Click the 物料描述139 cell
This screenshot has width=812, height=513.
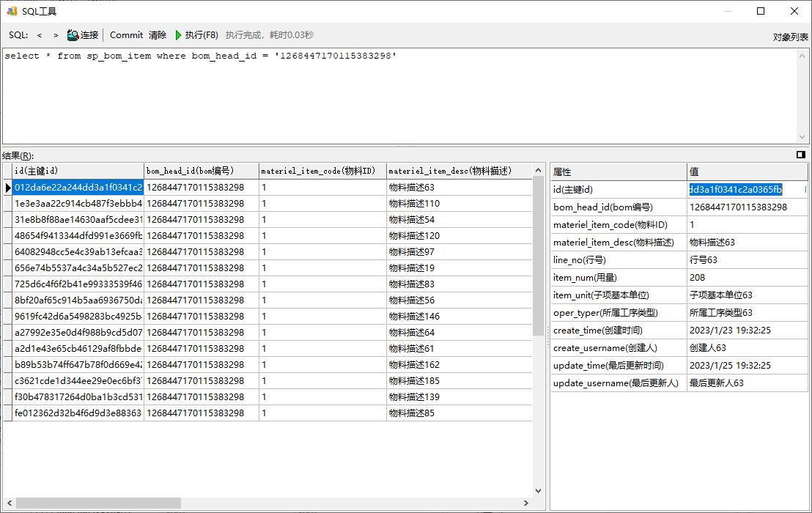pos(459,396)
